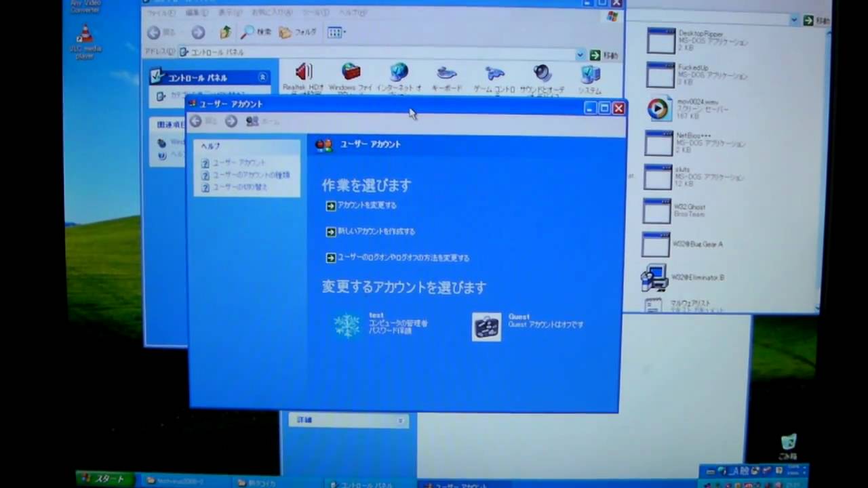Screen dimensions: 868x488
Task: Click the Up folder icon in Control Panel toolbar
Action: coord(226,32)
